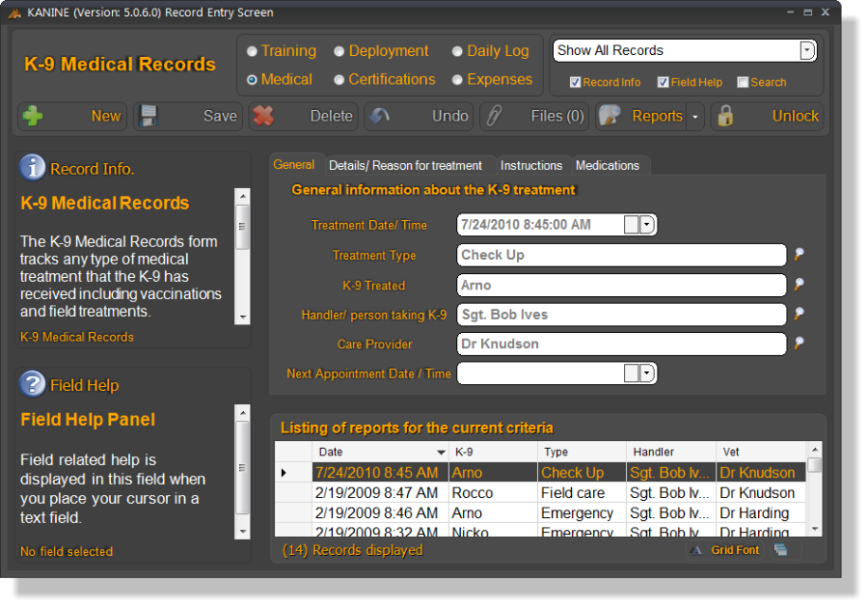Click the green plus New icon
The height and width of the screenshot is (607, 868).
33,116
